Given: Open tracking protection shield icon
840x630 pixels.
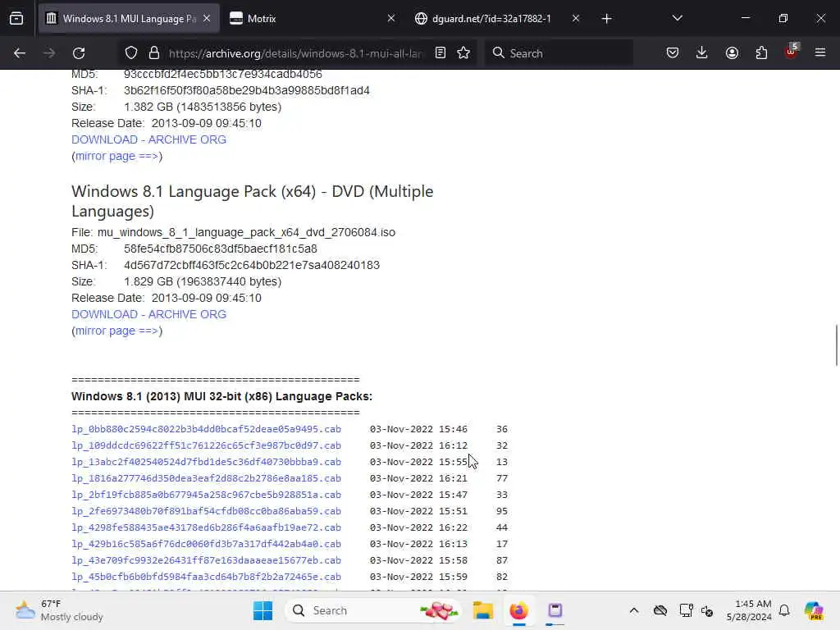Looking at the screenshot, I should tap(131, 53).
